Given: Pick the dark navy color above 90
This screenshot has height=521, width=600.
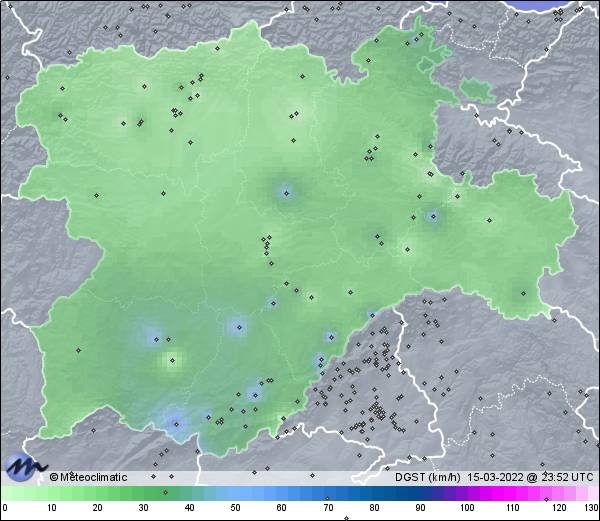Looking at the screenshot, I should [x=420, y=493].
